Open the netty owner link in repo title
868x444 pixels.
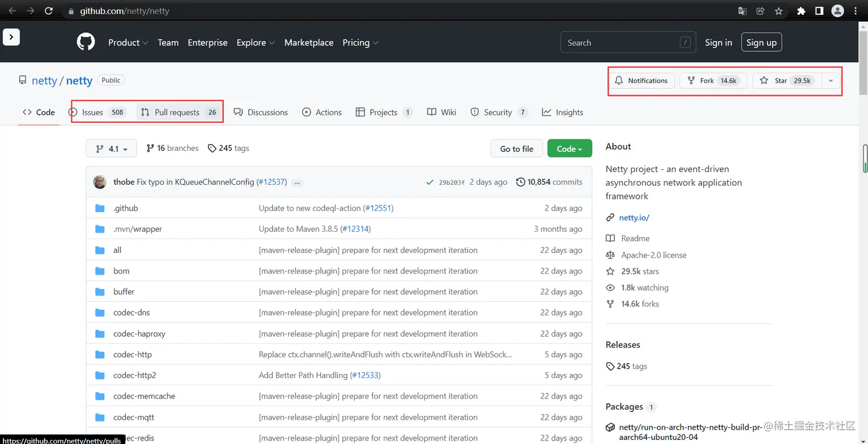[x=44, y=80]
